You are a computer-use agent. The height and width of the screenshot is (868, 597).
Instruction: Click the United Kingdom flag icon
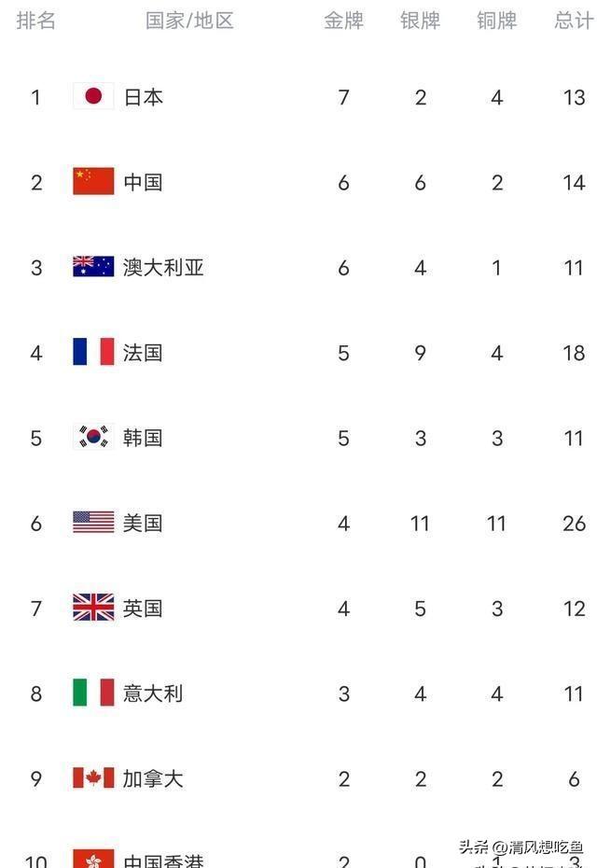pyautogui.click(x=93, y=608)
